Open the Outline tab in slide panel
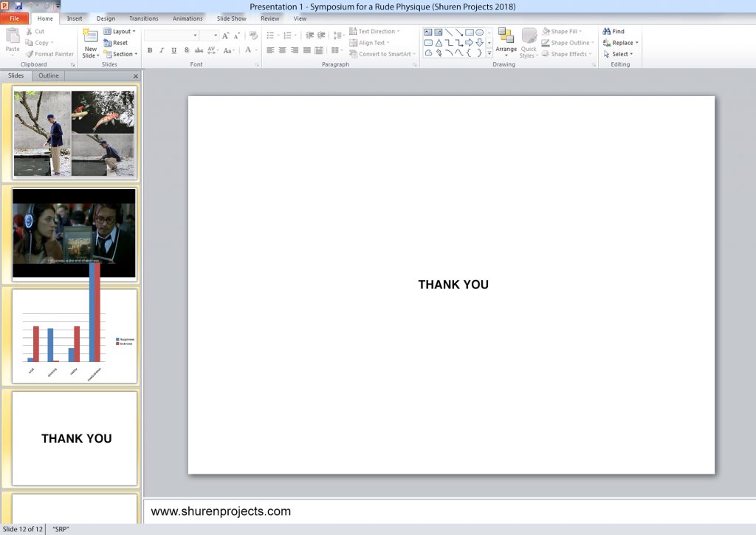The height and width of the screenshot is (535, 756). click(49, 75)
